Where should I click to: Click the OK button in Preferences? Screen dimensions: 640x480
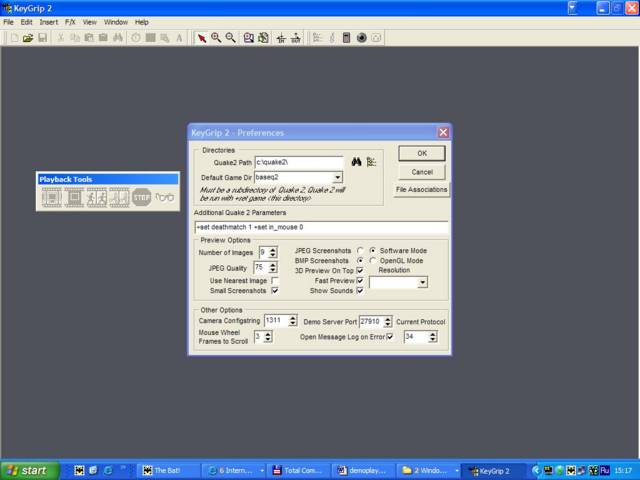[x=422, y=153]
